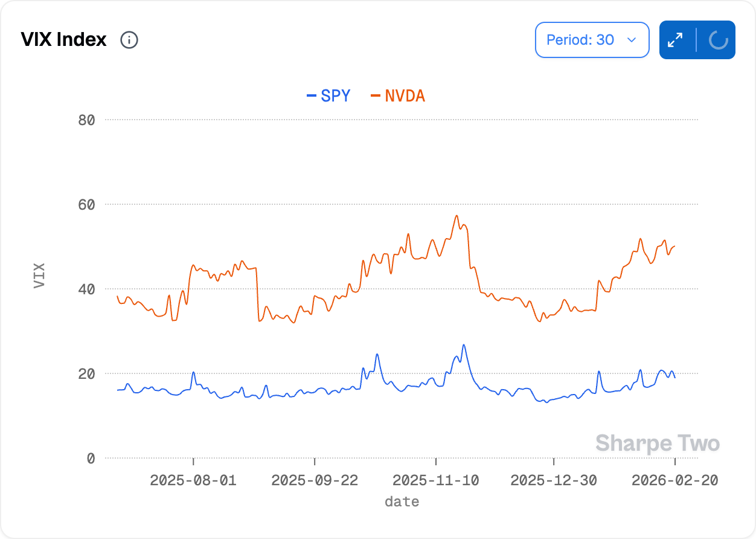
Task: Click the 2026-02-20 date axis label
Action: pos(674,480)
